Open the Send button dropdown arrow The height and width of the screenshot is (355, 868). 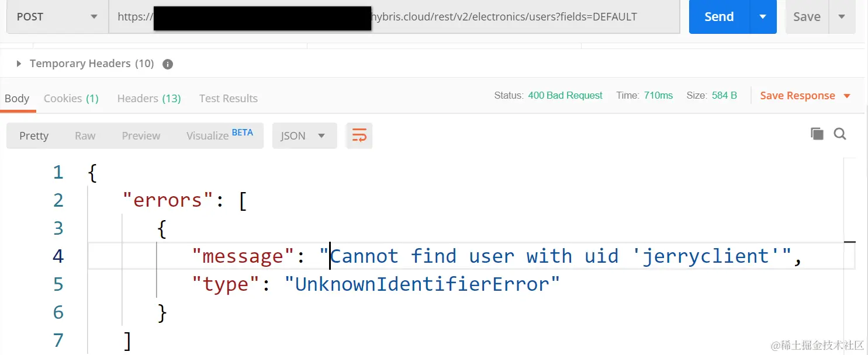coord(763,17)
